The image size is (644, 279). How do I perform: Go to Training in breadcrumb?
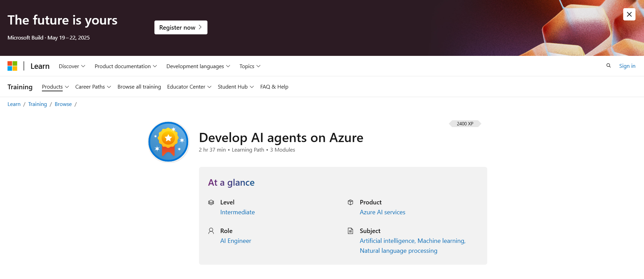(37, 104)
